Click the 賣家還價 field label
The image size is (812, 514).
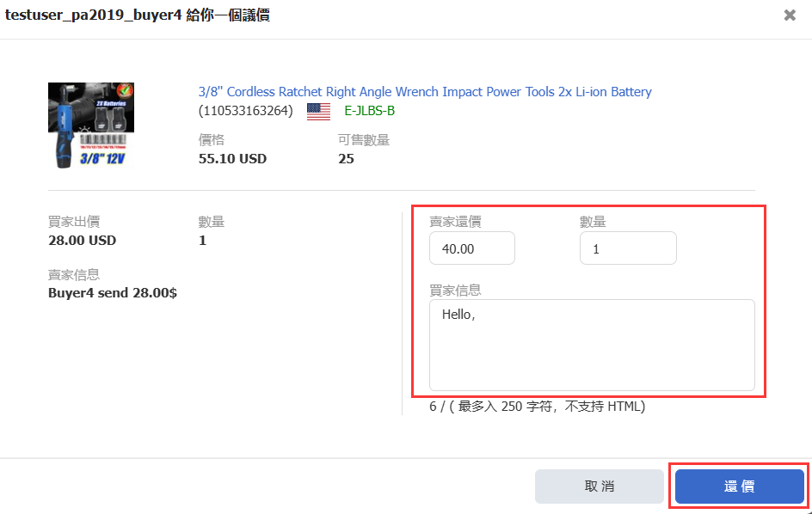tap(455, 222)
